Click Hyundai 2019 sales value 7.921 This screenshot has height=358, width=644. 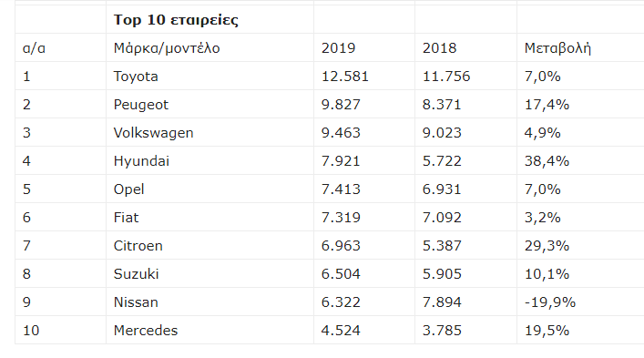point(341,161)
